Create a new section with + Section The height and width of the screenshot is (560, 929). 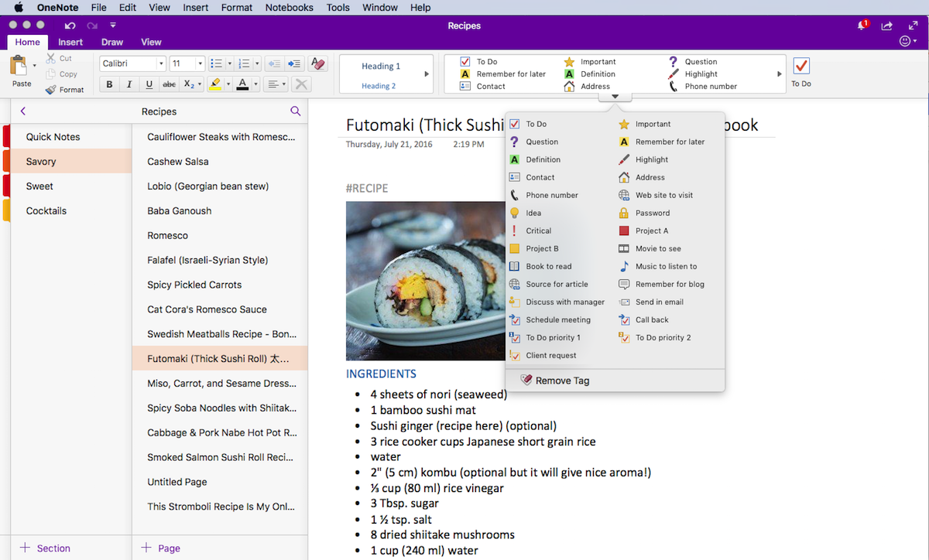45,548
